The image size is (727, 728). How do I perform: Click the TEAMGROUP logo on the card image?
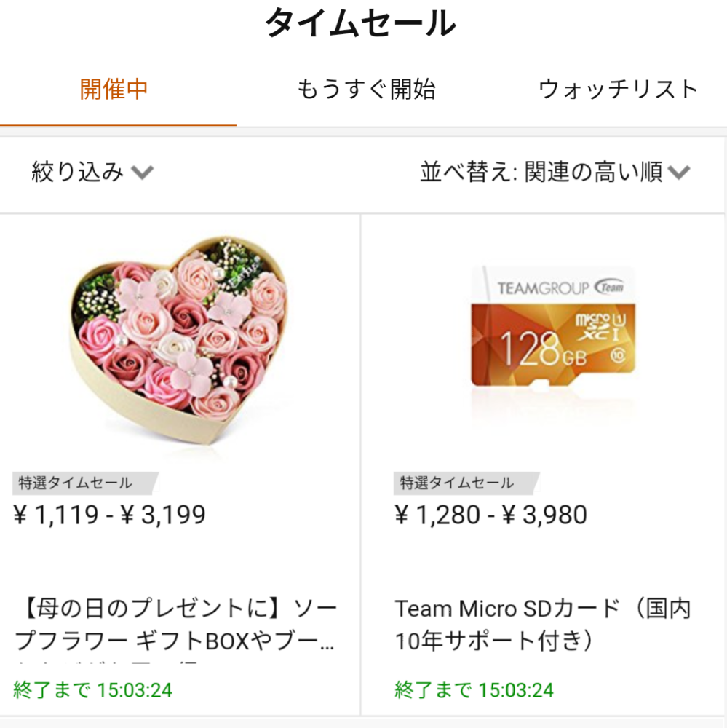(x=561, y=288)
